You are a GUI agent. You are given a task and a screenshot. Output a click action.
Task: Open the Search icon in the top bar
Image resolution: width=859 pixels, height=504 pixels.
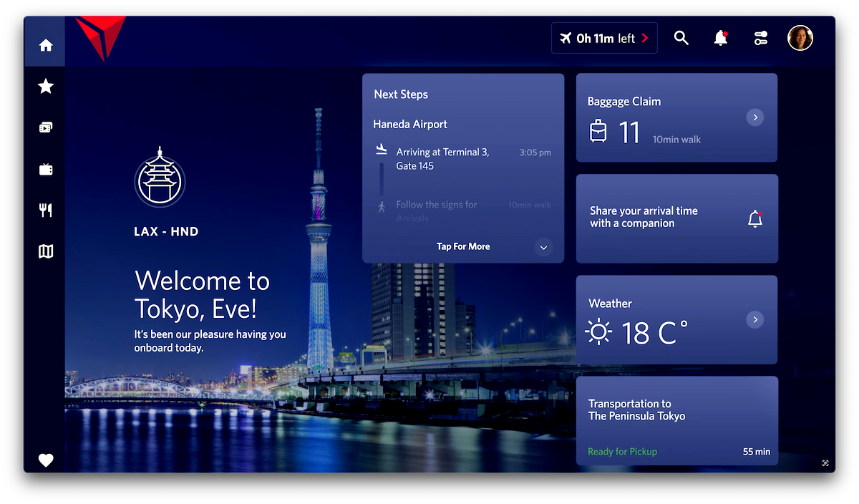click(x=681, y=38)
